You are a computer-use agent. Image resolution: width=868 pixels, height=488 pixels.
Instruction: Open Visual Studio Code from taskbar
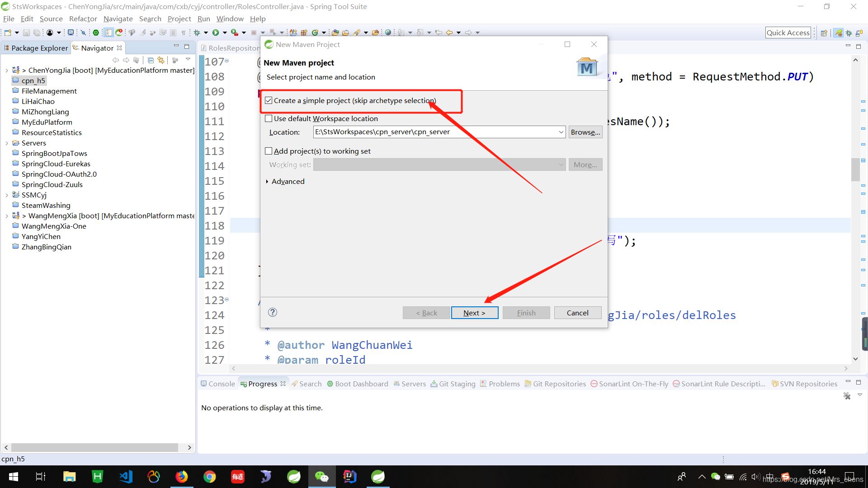pos(125,477)
